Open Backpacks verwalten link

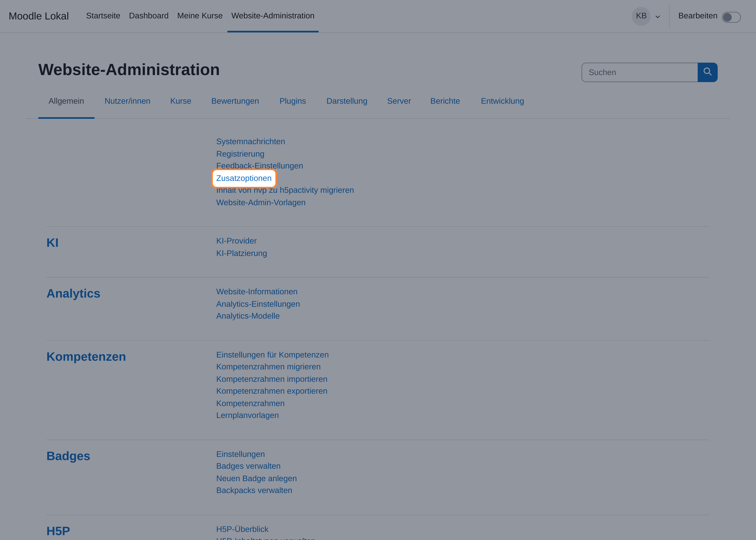pos(254,491)
